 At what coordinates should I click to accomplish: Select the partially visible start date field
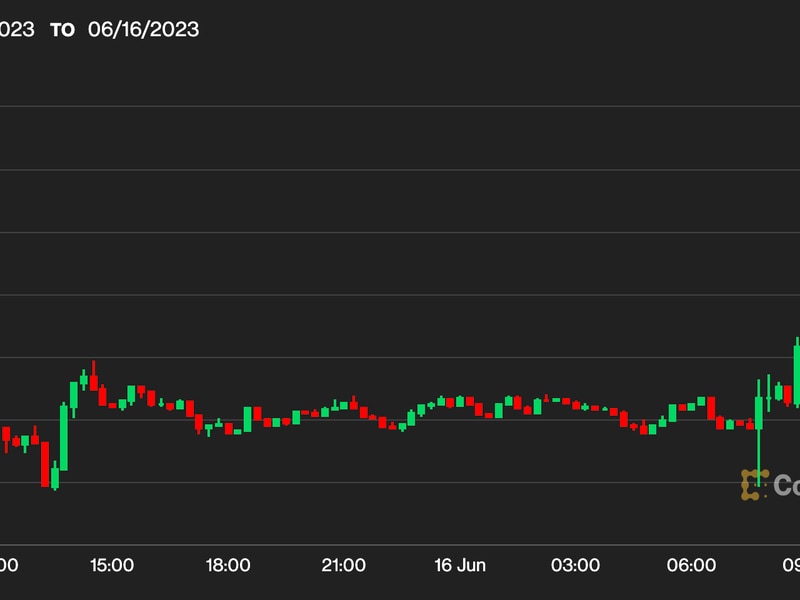coord(16,29)
